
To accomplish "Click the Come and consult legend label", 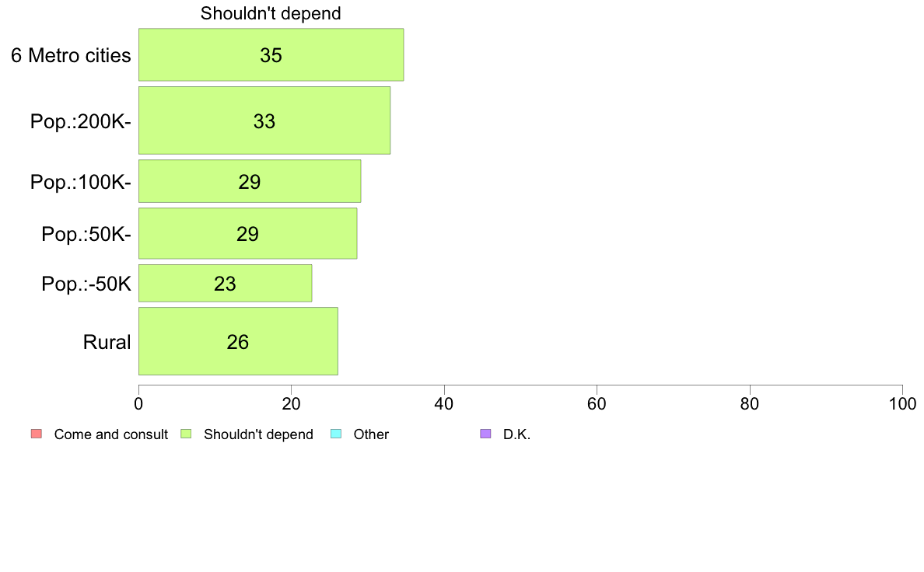I will tap(110, 434).
